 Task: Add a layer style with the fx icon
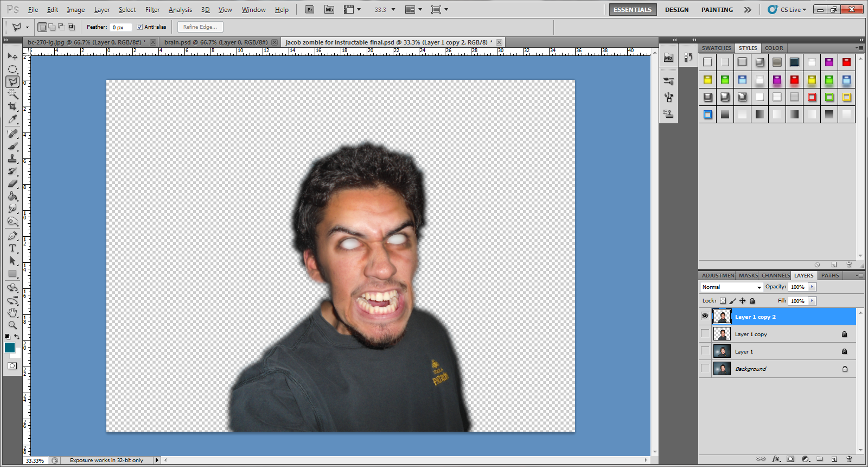[x=776, y=459]
